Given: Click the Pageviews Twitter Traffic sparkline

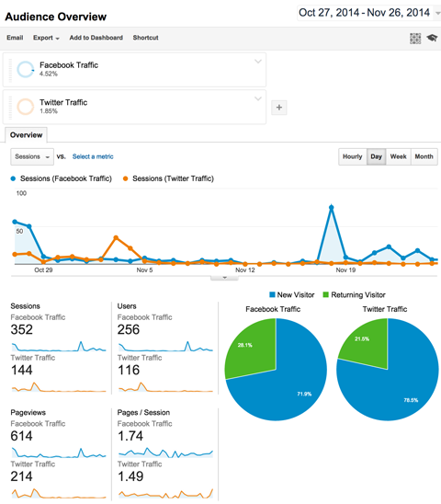Looking at the screenshot, I should click(59, 493).
